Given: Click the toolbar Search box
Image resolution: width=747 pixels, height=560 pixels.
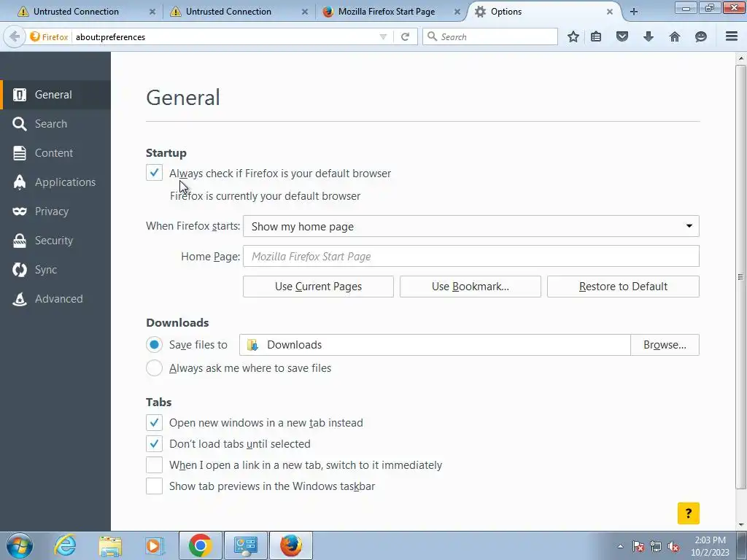Looking at the screenshot, I should coord(489,36).
